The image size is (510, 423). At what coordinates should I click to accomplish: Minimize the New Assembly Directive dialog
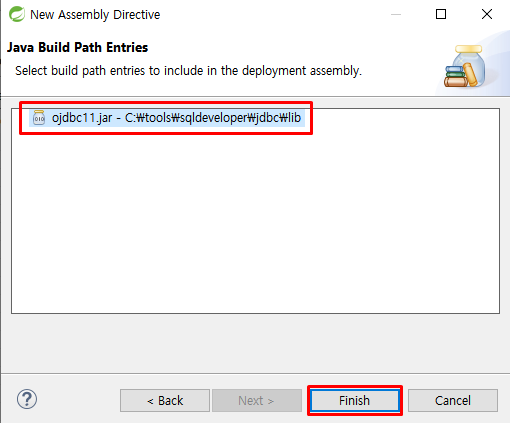[396, 14]
